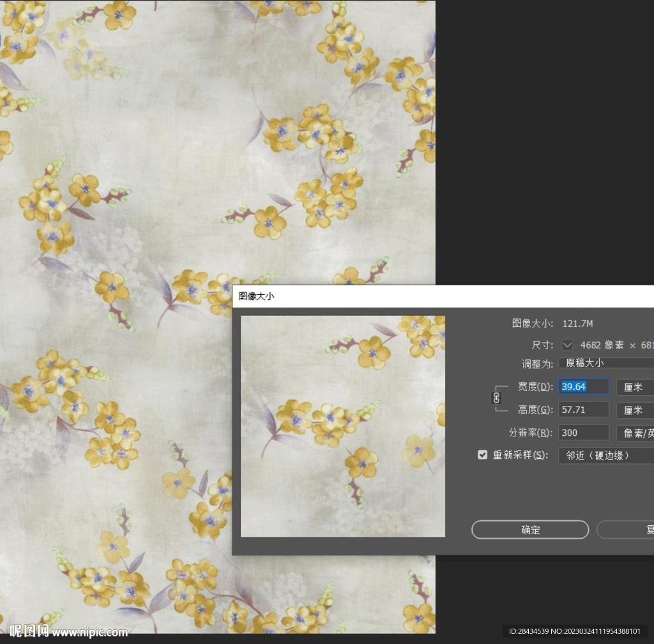This screenshot has width=654, height=644.
Task: Uncheck the 重新采样 resample checkbox
Action: 483,455
